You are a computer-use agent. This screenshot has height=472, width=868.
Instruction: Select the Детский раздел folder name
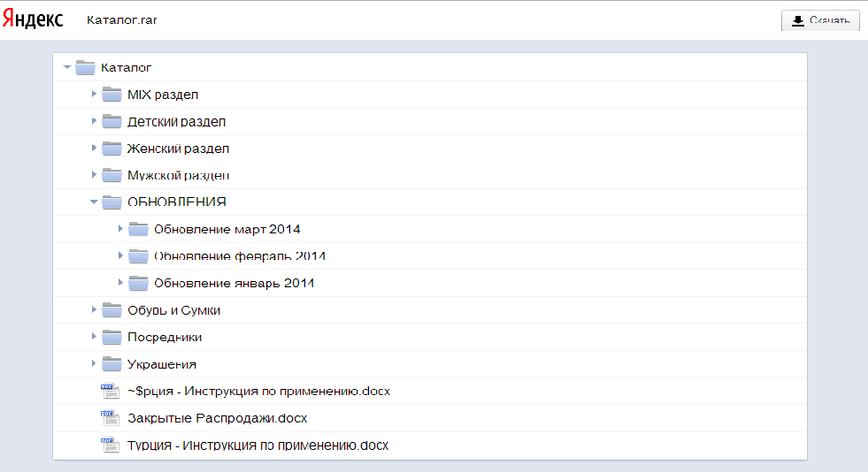(177, 122)
